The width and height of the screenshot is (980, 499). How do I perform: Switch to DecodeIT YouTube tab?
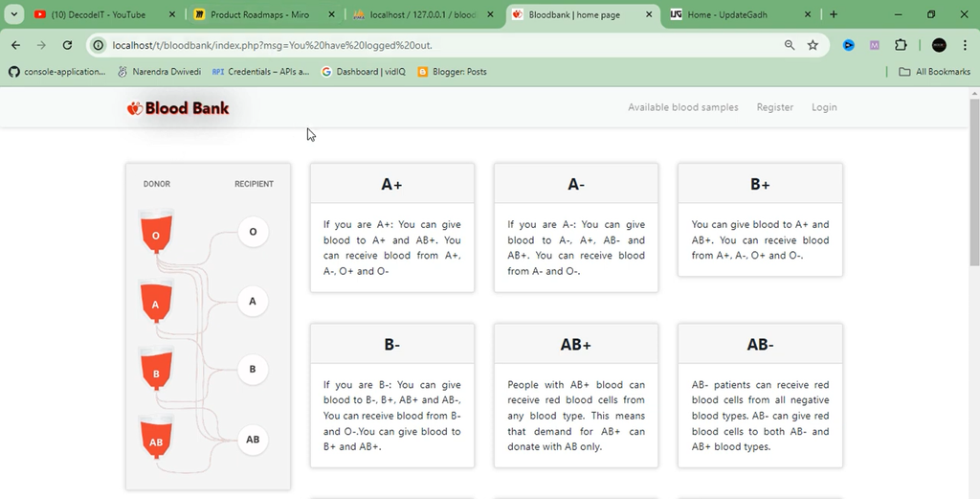[x=104, y=14]
